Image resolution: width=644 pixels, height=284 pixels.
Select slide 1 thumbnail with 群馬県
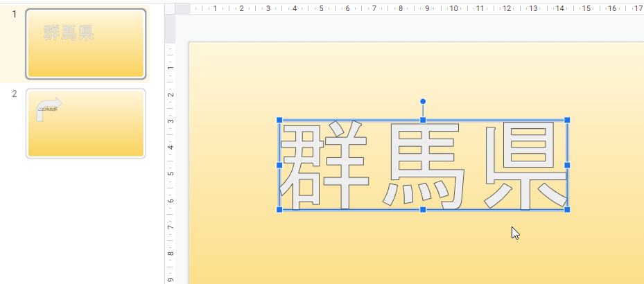coord(85,44)
